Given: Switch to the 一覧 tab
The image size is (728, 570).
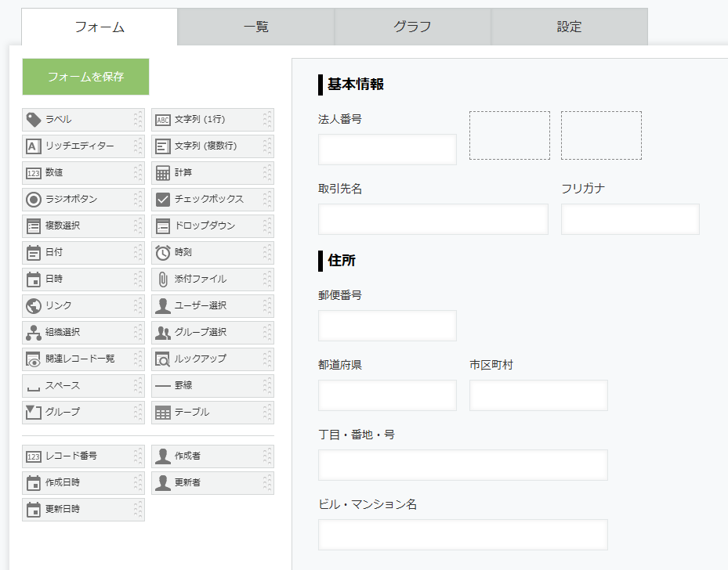Looking at the screenshot, I should pos(255,27).
